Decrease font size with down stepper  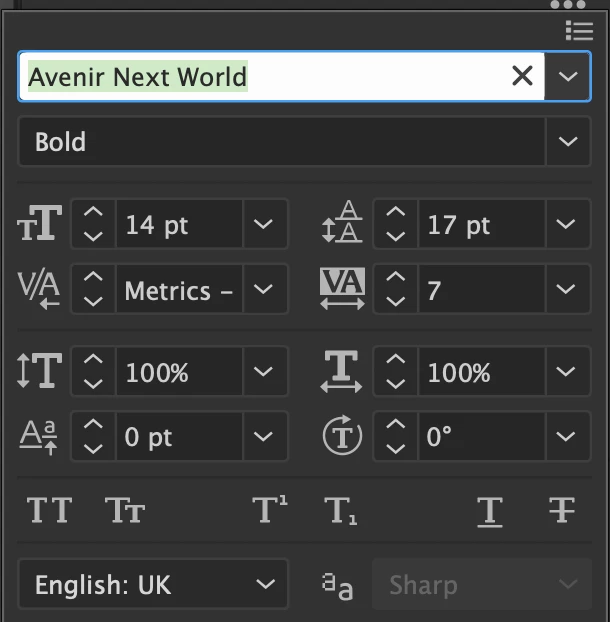point(93,236)
